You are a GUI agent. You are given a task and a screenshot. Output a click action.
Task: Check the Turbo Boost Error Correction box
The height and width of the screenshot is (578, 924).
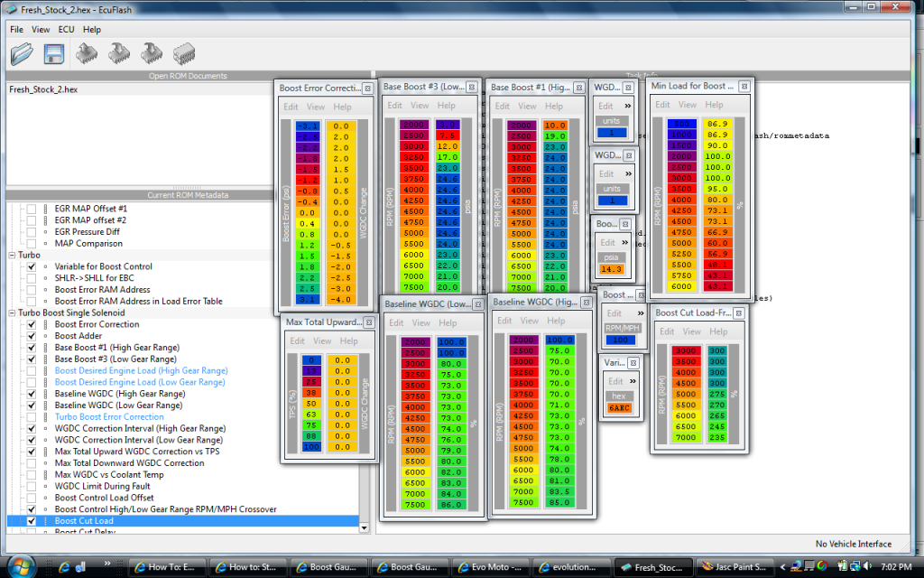point(32,417)
